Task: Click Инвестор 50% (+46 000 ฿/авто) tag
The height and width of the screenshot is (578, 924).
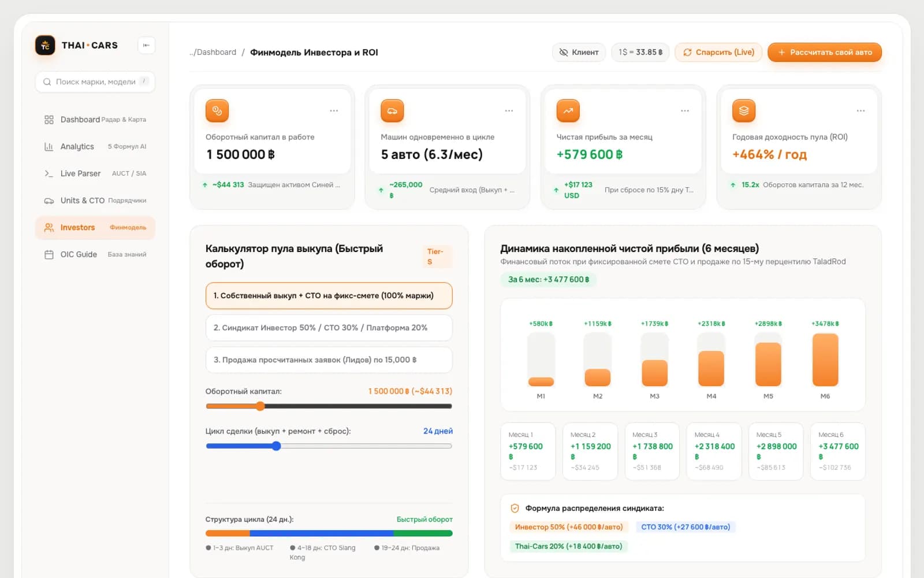Action: tap(569, 527)
